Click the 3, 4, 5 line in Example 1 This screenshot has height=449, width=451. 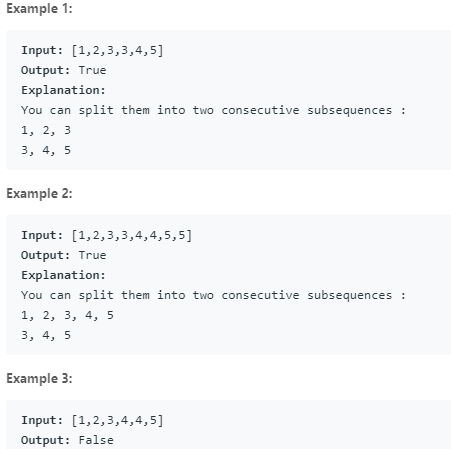point(46,150)
